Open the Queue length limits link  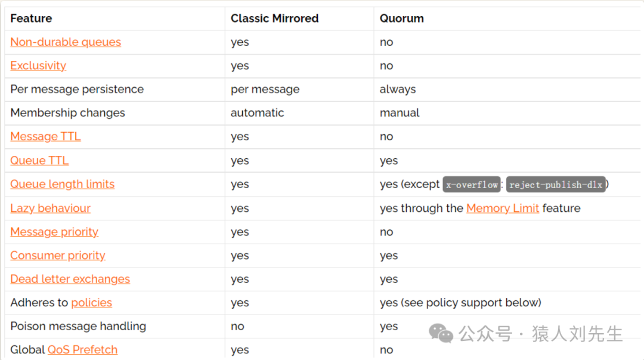(62, 184)
